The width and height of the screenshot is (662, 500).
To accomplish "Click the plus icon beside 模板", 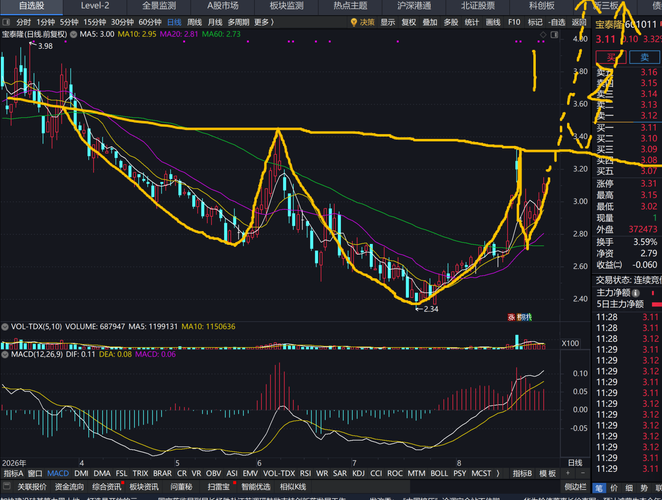I will 568,473.
